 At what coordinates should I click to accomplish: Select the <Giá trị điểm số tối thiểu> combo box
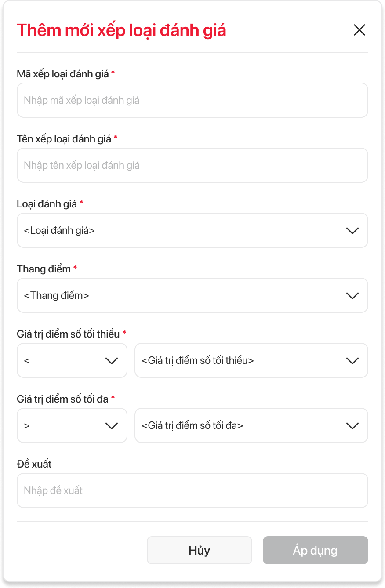pos(237,360)
